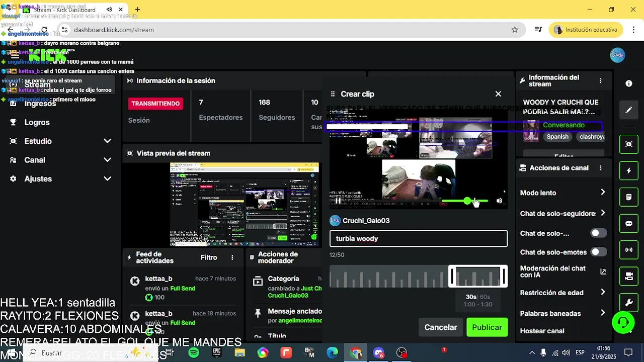Open Spotify from the taskbar
The height and width of the screenshot is (362, 644).
click(x=194, y=353)
